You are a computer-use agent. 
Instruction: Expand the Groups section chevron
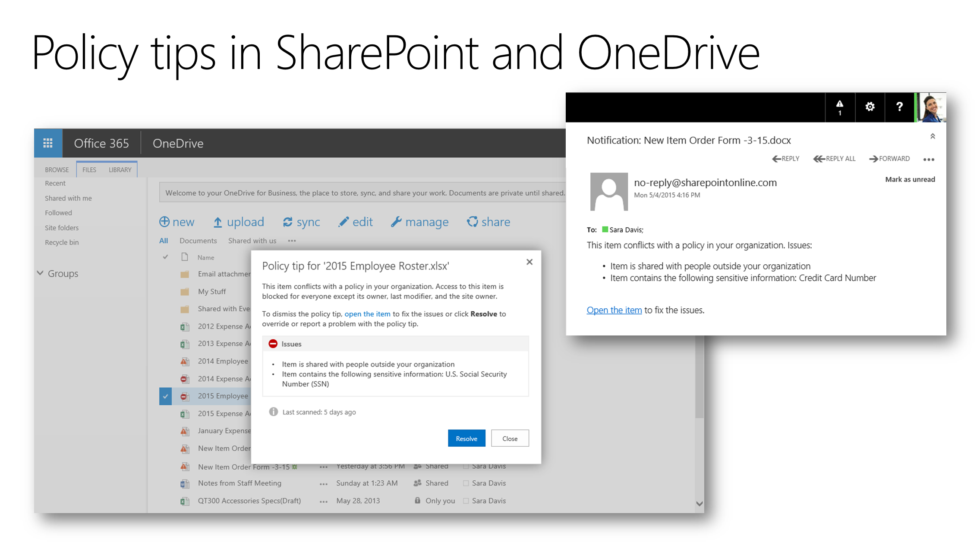pos(40,273)
